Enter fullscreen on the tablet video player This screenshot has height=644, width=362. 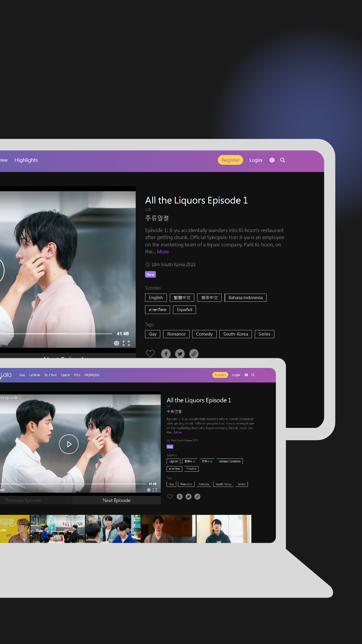pyautogui.click(x=126, y=343)
